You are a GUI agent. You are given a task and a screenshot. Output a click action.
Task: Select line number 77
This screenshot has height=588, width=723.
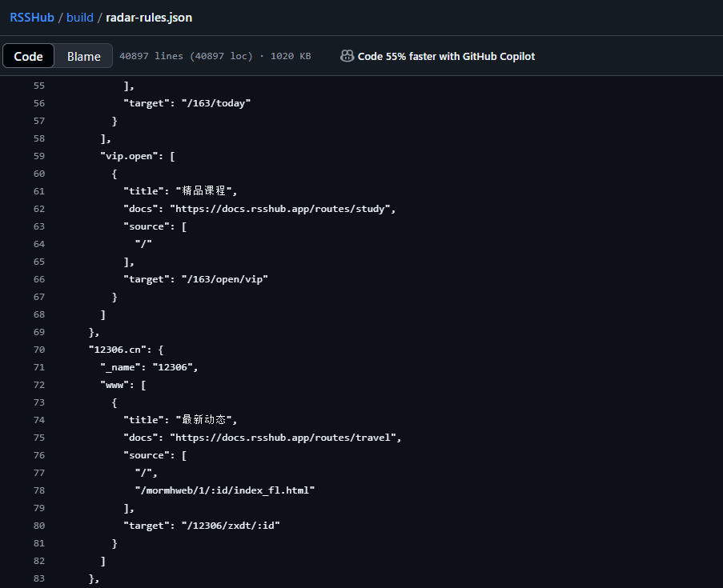(x=38, y=472)
